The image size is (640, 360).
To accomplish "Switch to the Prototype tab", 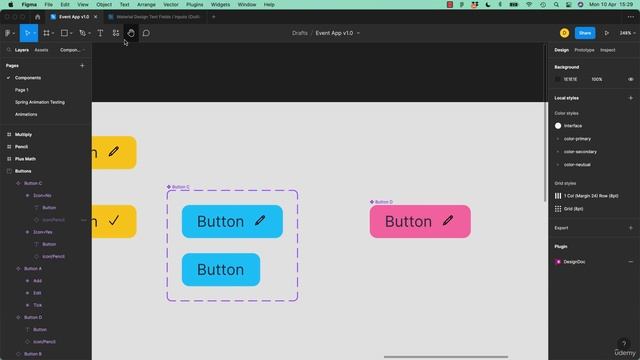I will pyautogui.click(x=584, y=50).
